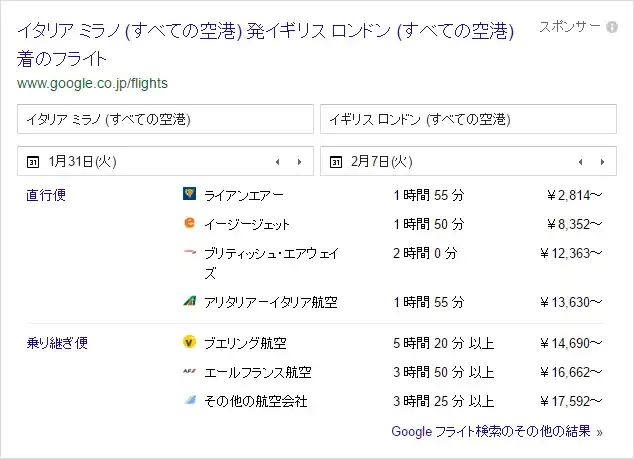This screenshot has width=634, height=459.
Task: Select the イージージェット airline row
Action: click(x=314, y=224)
